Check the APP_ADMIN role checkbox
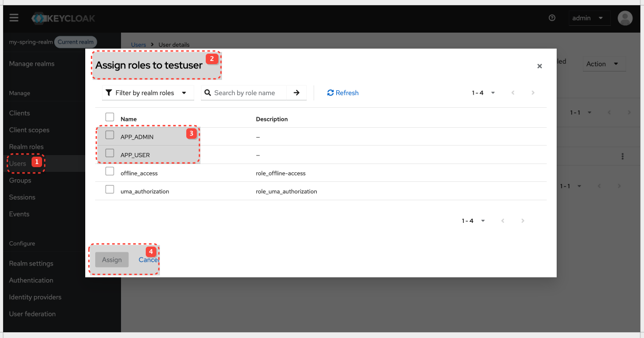This screenshot has height=338, width=644. pos(109,135)
